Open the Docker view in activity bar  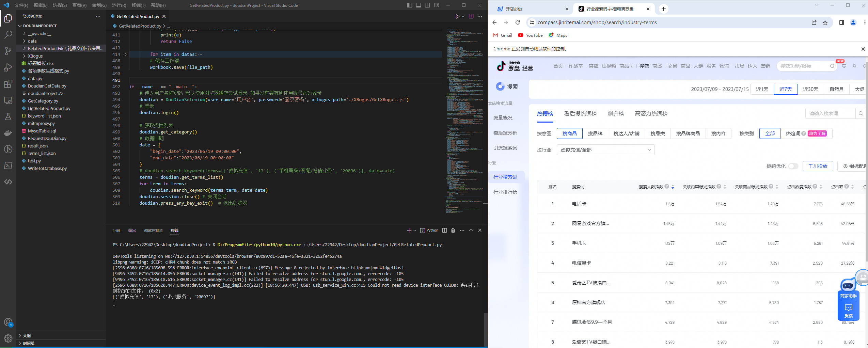[8, 133]
